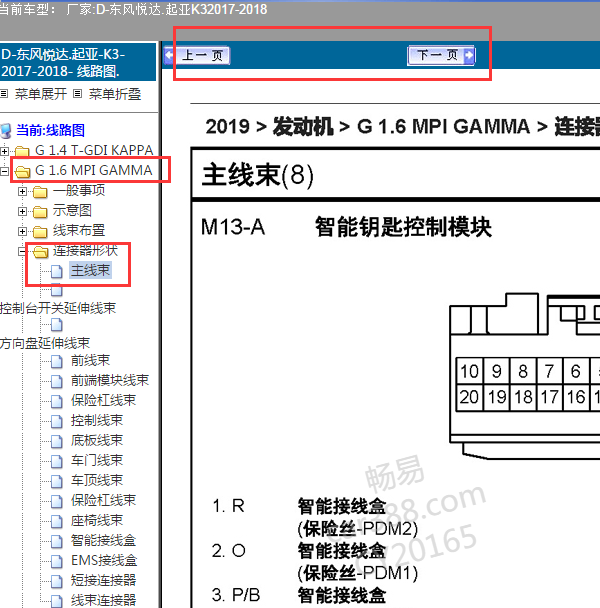The width and height of the screenshot is (600, 608).
Task: Click 菜单展开 to expand all menus
Action: point(41,94)
